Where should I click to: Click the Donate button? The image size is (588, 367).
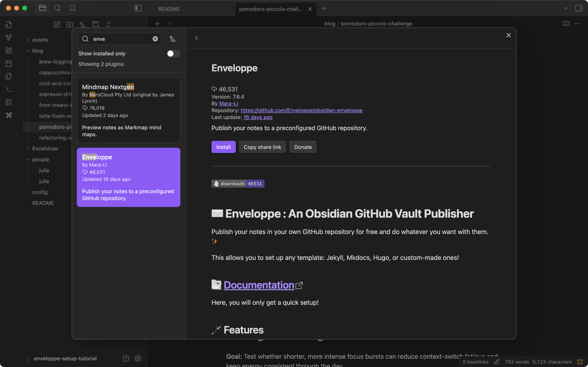point(303,147)
